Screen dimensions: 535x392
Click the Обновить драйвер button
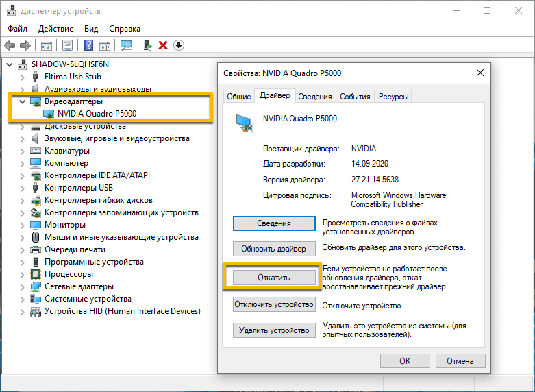(x=274, y=249)
